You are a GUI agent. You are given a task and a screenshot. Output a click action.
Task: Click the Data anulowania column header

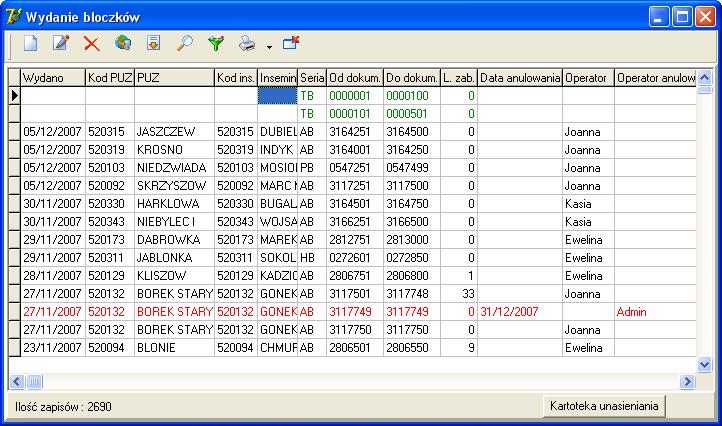(x=520, y=78)
